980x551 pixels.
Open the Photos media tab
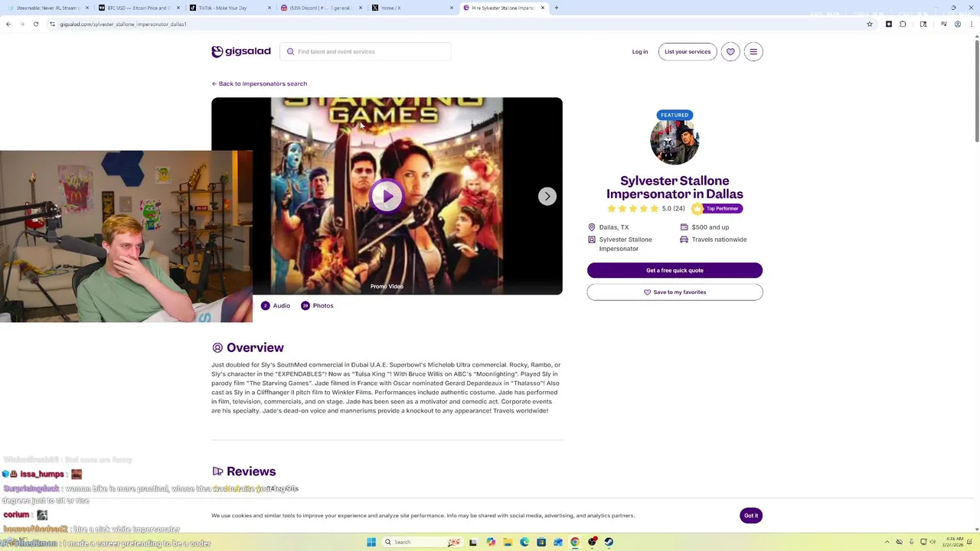coord(317,305)
